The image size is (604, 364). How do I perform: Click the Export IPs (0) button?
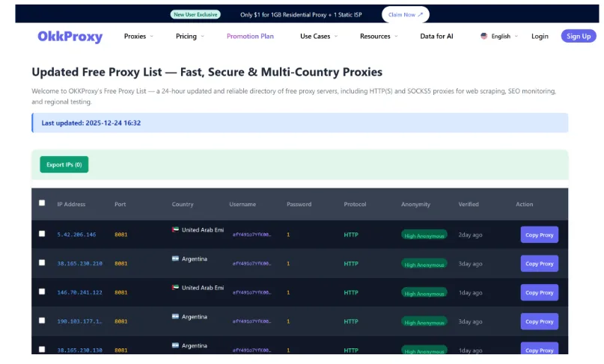coord(64,164)
